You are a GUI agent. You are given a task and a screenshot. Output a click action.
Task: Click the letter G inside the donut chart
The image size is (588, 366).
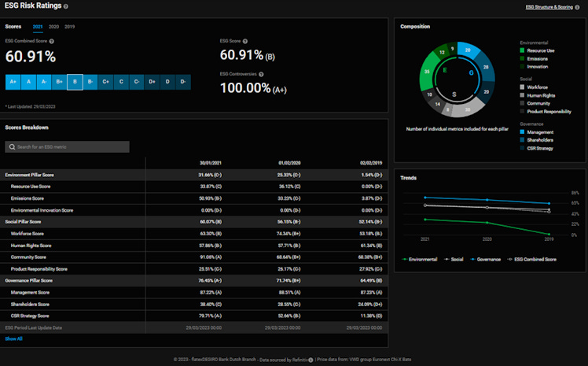tap(472, 73)
